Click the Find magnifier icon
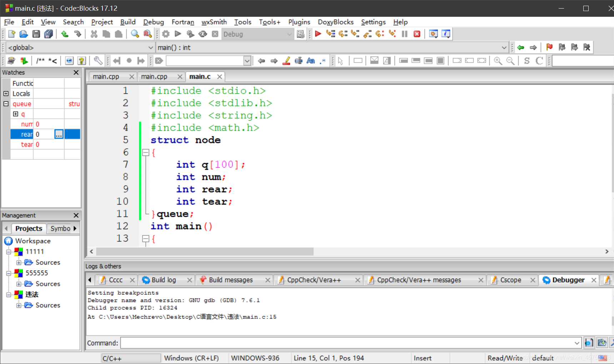The height and width of the screenshot is (364, 614). 135,34
